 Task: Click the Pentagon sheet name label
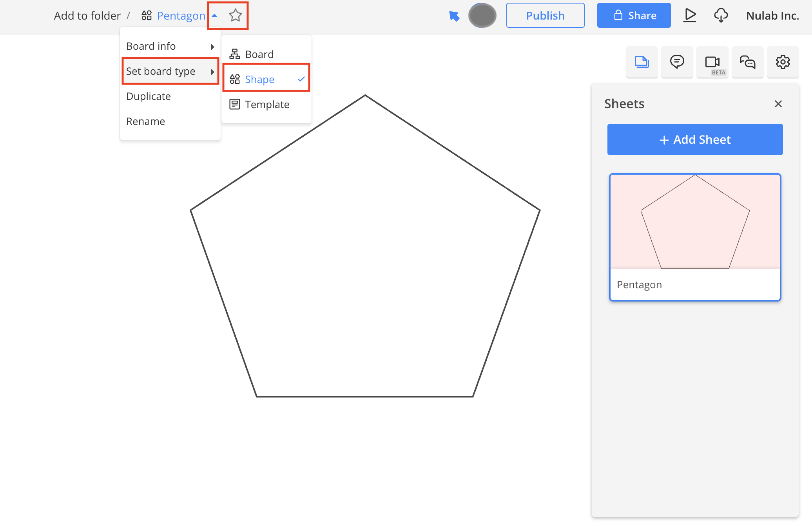[639, 285]
